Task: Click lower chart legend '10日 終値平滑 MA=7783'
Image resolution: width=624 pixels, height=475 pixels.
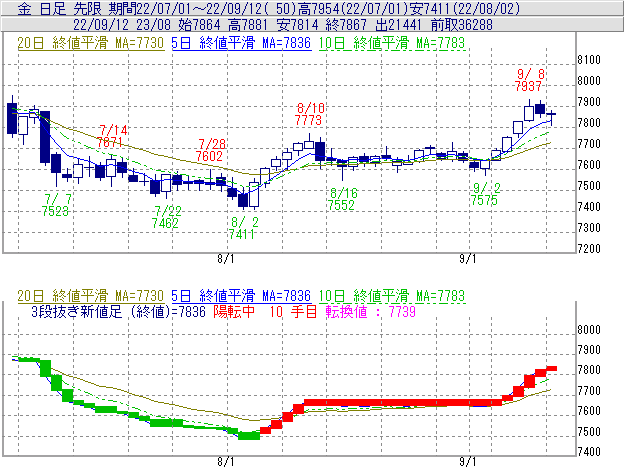Action: [x=392, y=296]
